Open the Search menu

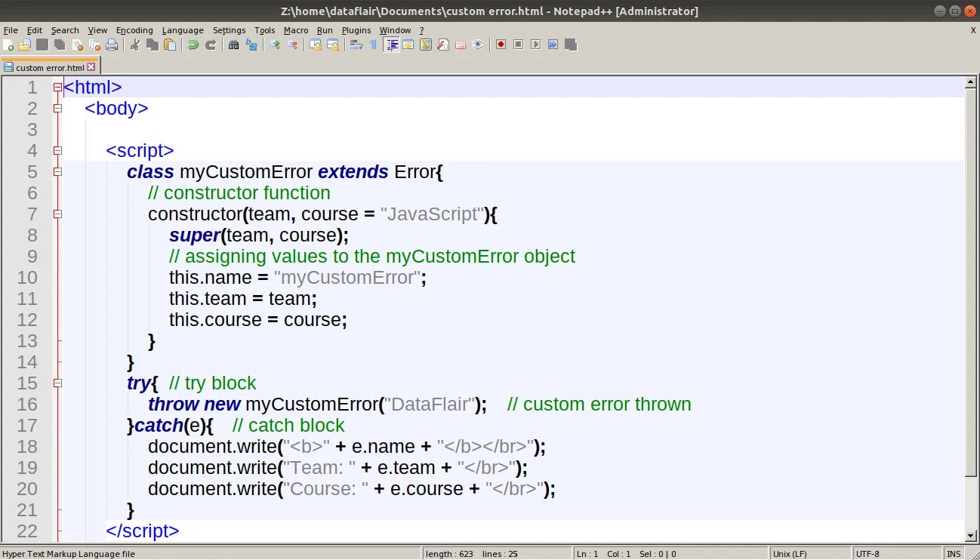[x=65, y=30]
